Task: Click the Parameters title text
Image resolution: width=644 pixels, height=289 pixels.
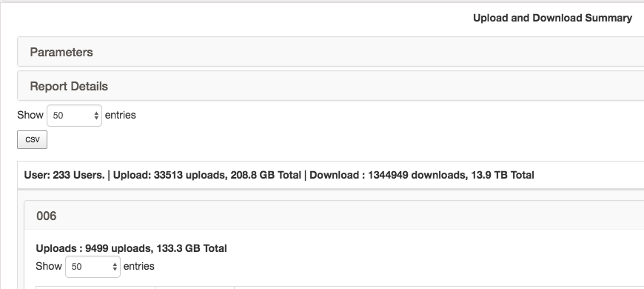Action: click(61, 52)
